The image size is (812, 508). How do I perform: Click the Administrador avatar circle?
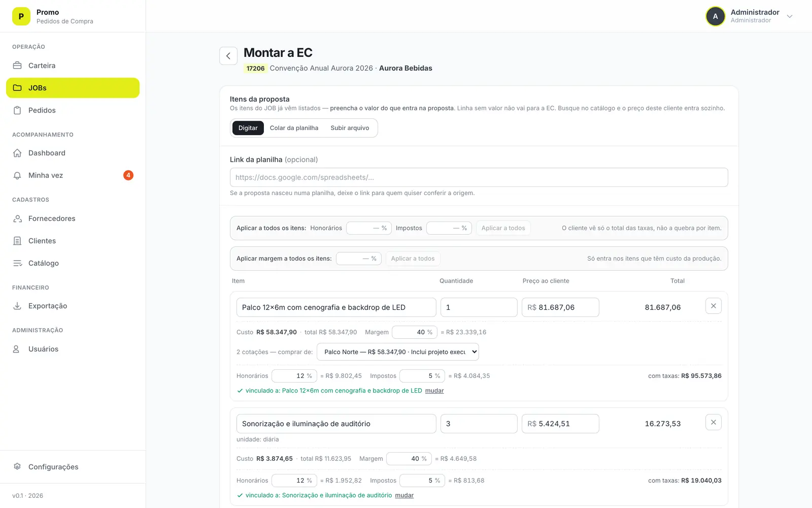(716, 16)
